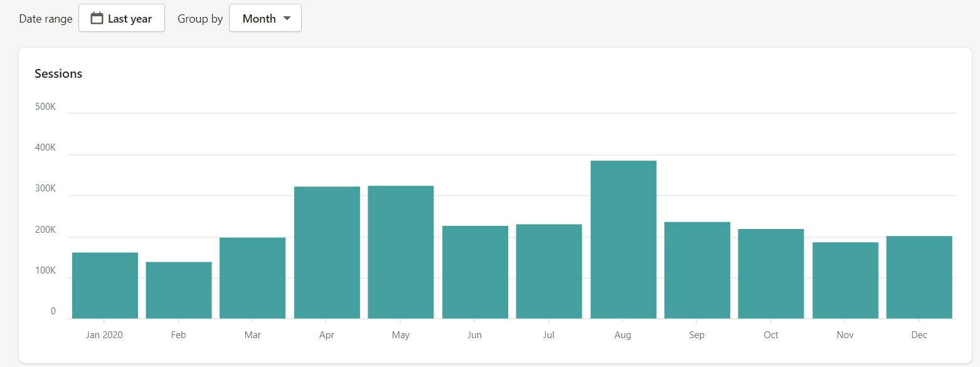Expand the Month group-by dropdown arrow
Image resolution: width=980 pixels, height=367 pixels.
[x=287, y=18]
